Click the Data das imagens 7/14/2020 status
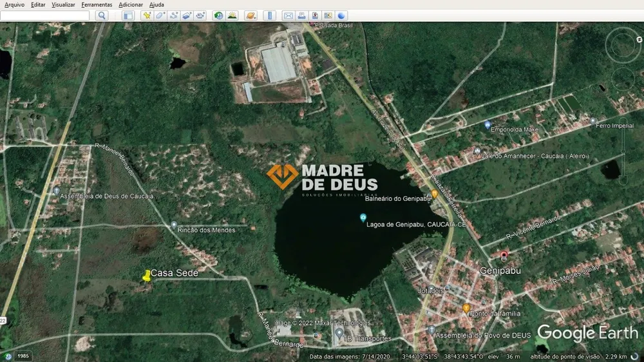The image size is (644, 362). point(350,357)
